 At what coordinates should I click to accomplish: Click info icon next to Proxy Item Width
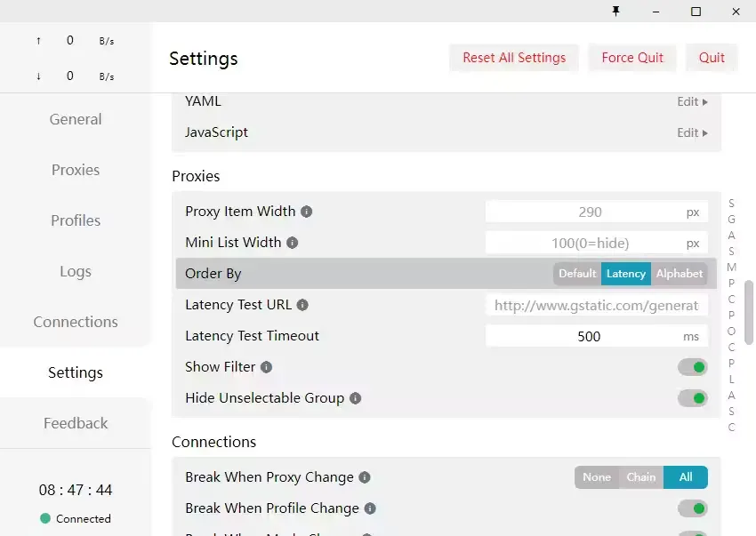pos(306,212)
